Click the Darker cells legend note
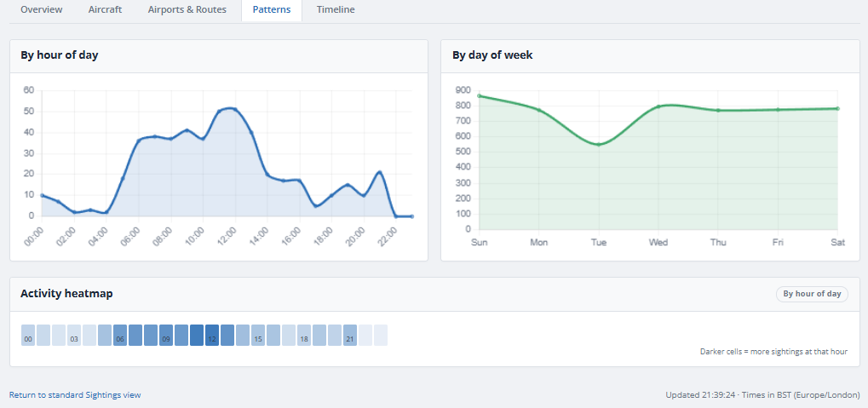The image size is (868, 408). tap(773, 352)
